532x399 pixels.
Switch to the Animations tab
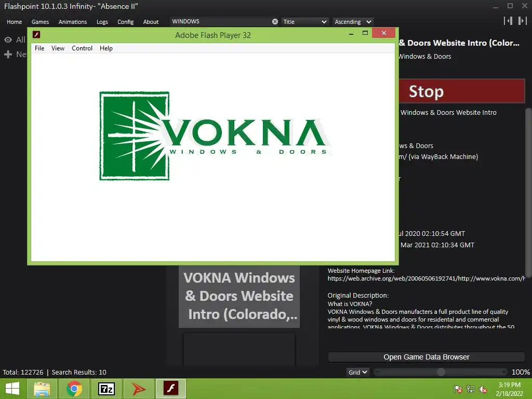(x=73, y=22)
